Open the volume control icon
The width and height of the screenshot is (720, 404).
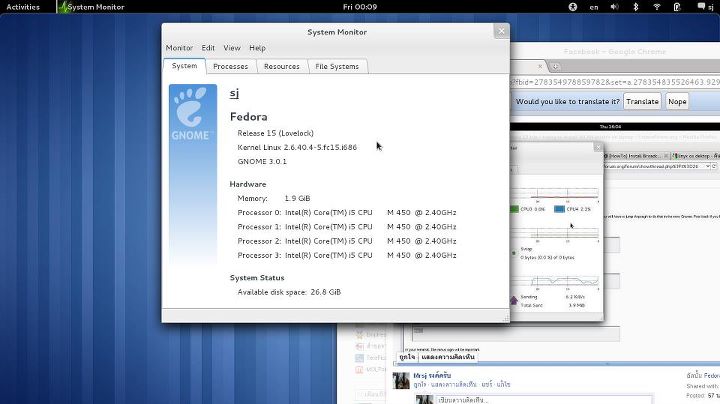tap(614, 7)
